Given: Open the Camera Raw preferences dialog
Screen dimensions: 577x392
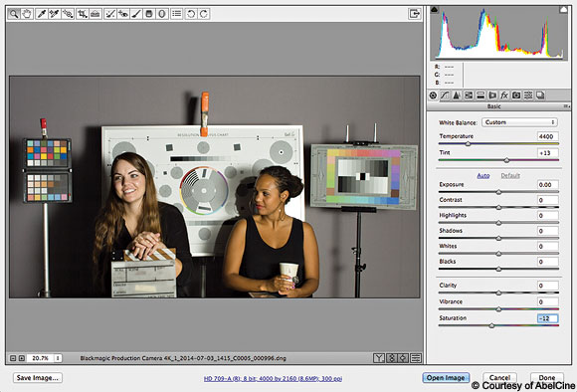Looking at the screenshot, I should (x=177, y=14).
